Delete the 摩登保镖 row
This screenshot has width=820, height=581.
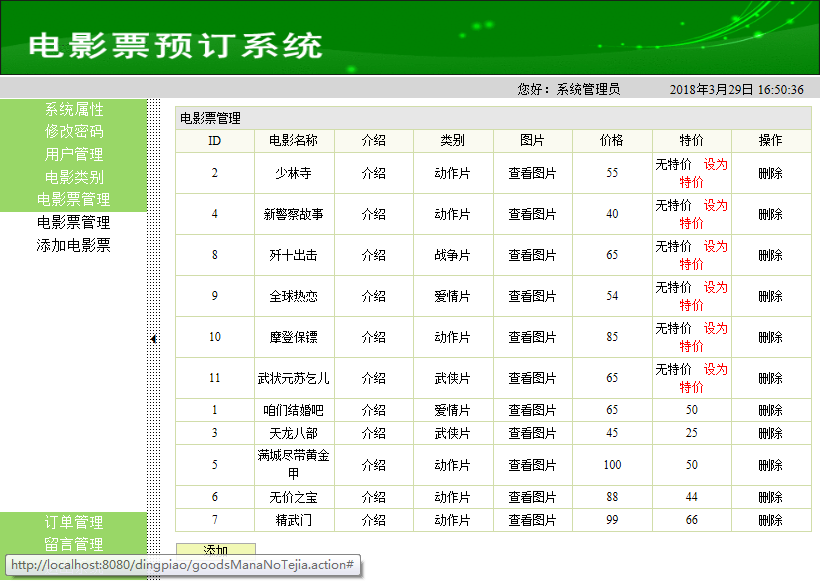(770, 337)
